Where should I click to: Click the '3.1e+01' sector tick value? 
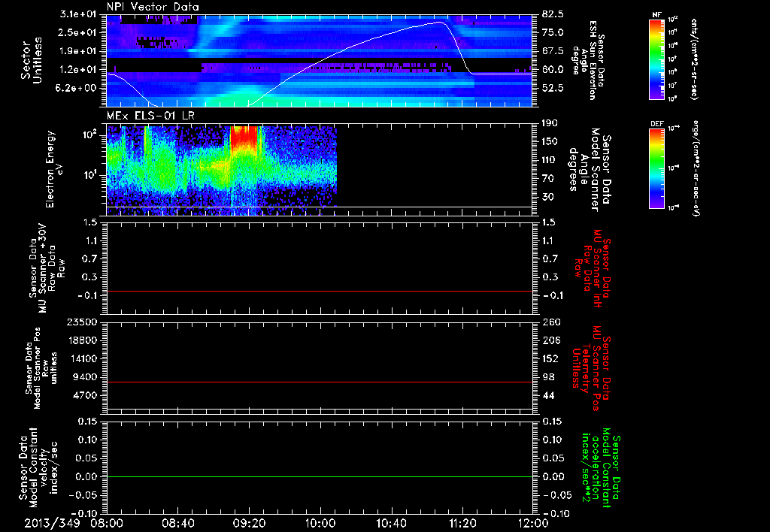pos(77,14)
